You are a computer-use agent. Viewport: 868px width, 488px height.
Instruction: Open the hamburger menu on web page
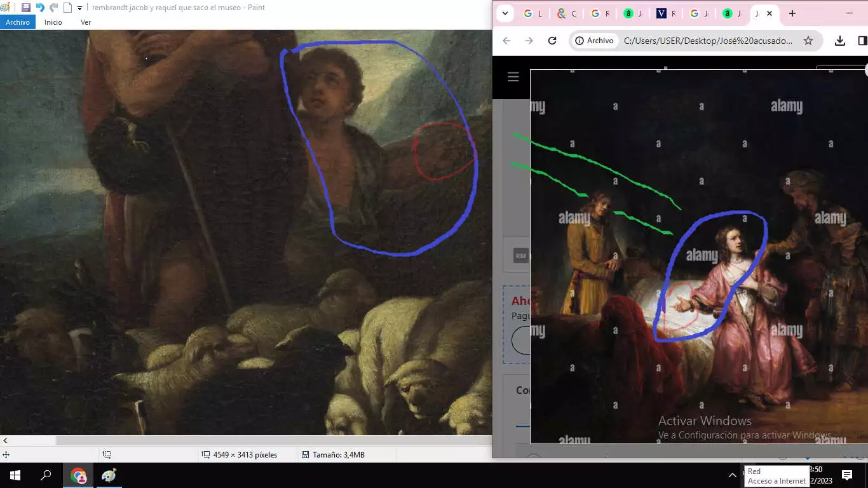[513, 77]
